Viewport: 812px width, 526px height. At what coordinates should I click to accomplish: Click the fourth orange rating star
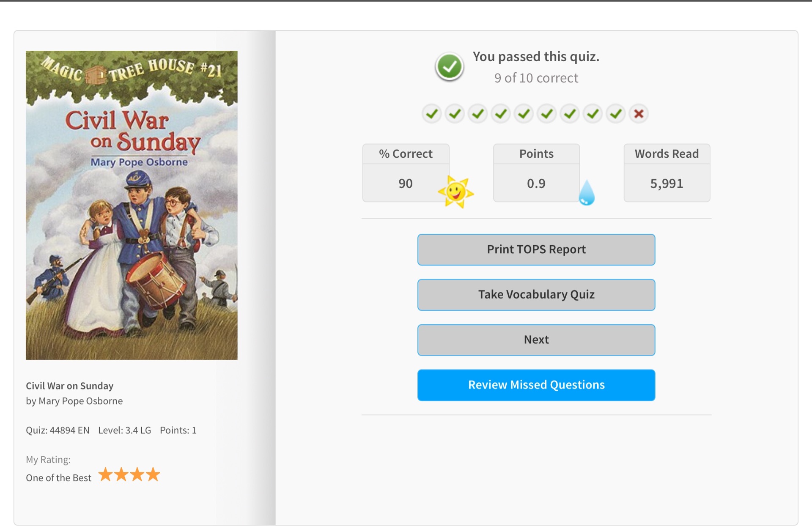(x=153, y=474)
